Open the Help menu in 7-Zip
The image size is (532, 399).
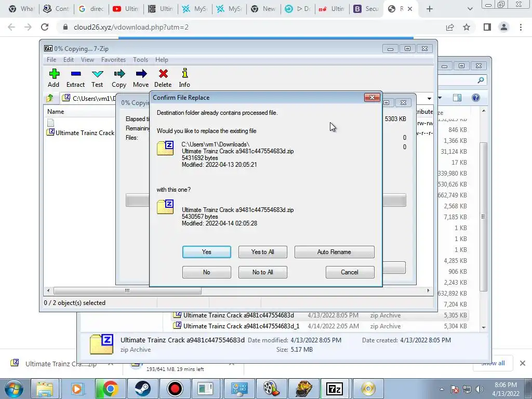(162, 60)
